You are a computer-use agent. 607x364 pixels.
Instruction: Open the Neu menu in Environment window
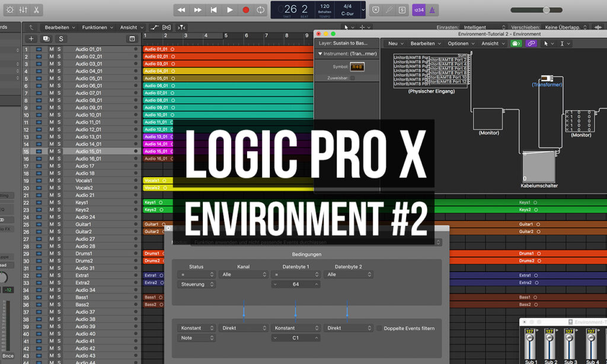click(x=395, y=44)
